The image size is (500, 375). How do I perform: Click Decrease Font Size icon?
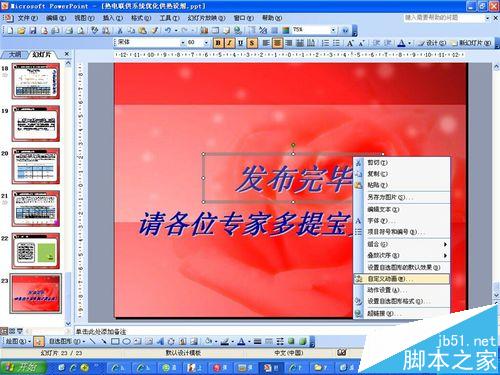[x=361, y=43]
